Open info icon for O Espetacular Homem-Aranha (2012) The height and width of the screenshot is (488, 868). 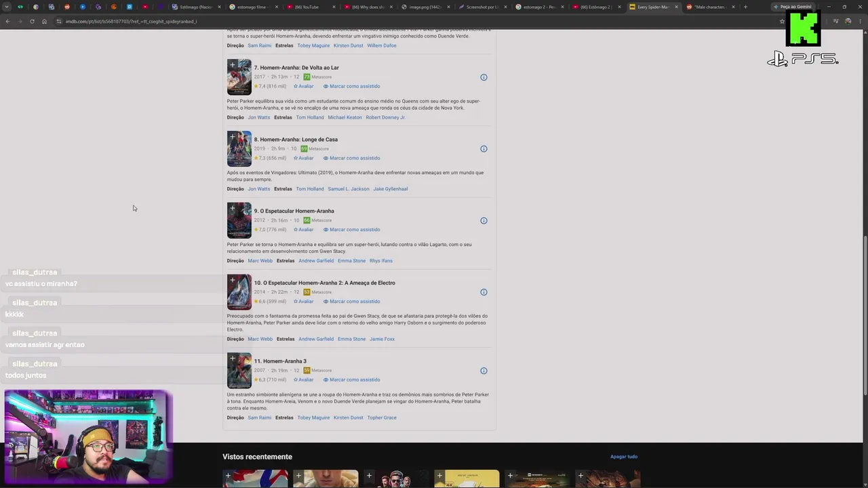(x=484, y=221)
